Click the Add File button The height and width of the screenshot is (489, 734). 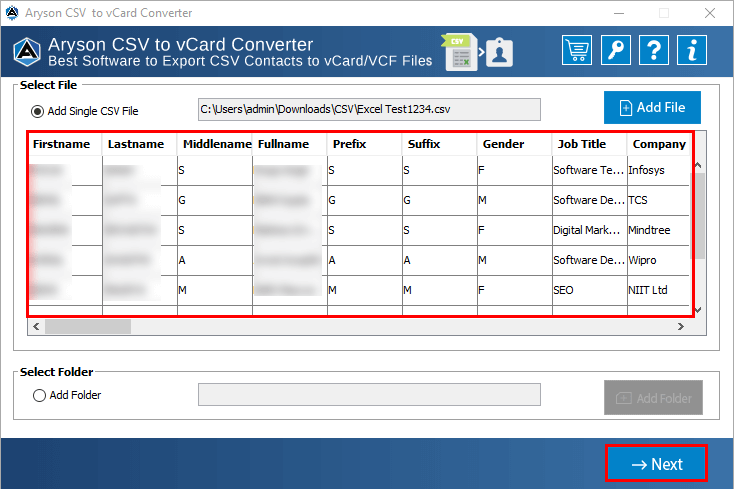coord(652,108)
